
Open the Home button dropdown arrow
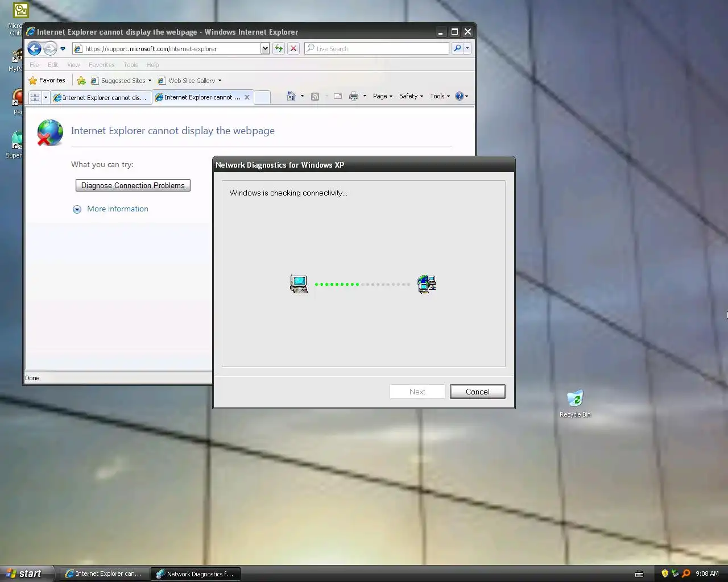click(x=302, y=96)
